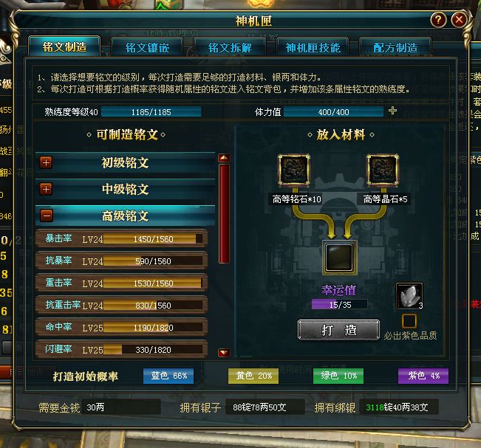Viewport: 481px width, 448px height.
Task: Click the crafted inscription output slot
Action: pos(339,258)
